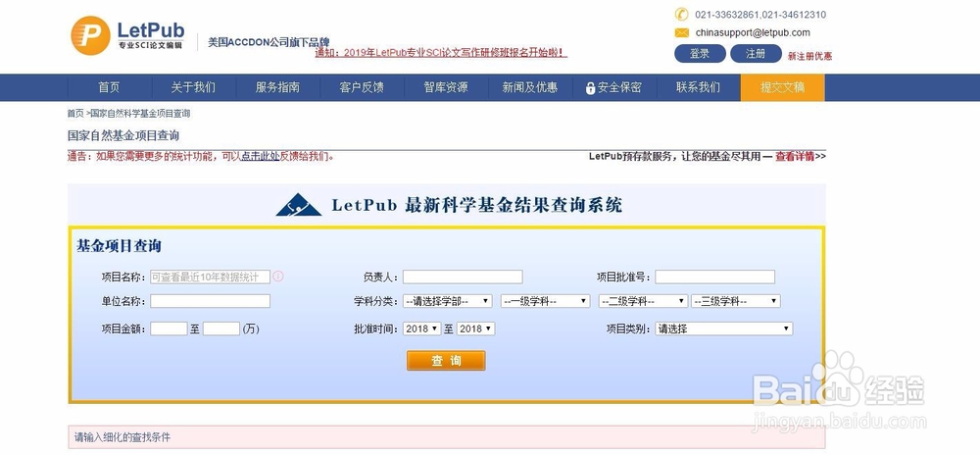The width and height of the screenshot is (980, 455).
Task: Click the 请输入细化的查找条件 message
Action: point(122,437)
